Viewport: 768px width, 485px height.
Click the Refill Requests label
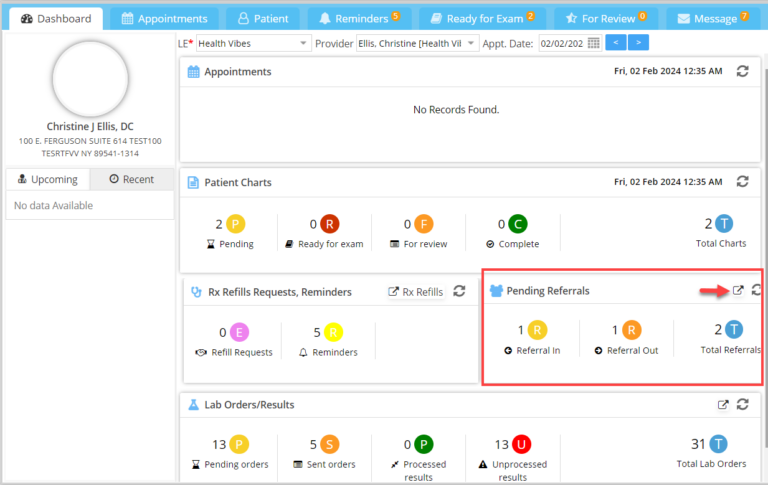point(242,352)
